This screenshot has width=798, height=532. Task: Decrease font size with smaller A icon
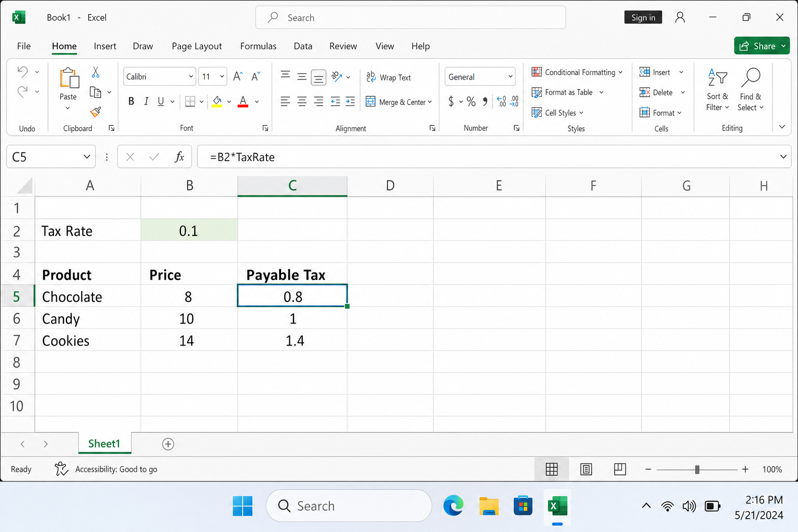[256, 76]
